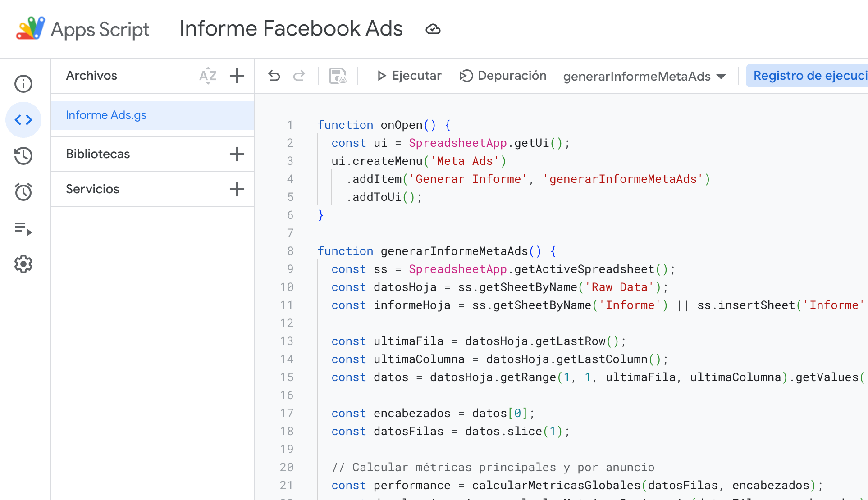Open the project Overview info icon
Screen dimensions: 868x500
(x=23, y=84)
